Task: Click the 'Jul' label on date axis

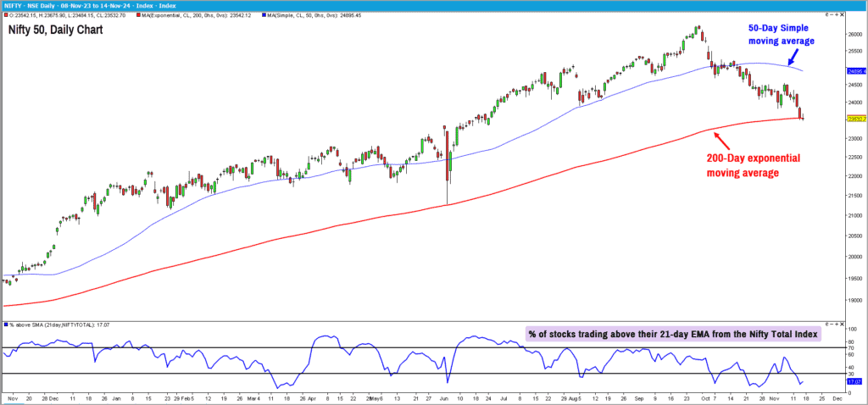Action: 504,398
